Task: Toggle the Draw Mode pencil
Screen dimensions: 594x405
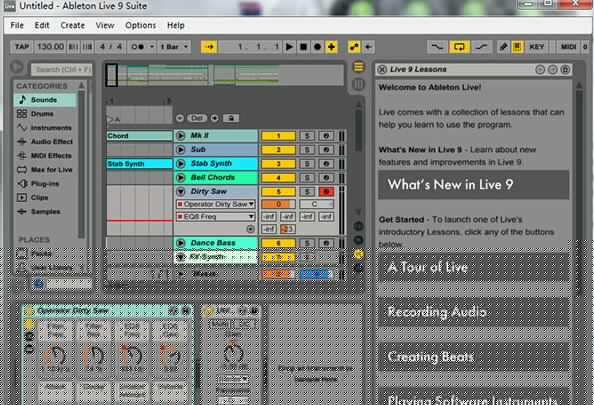Action: point(503,47)
